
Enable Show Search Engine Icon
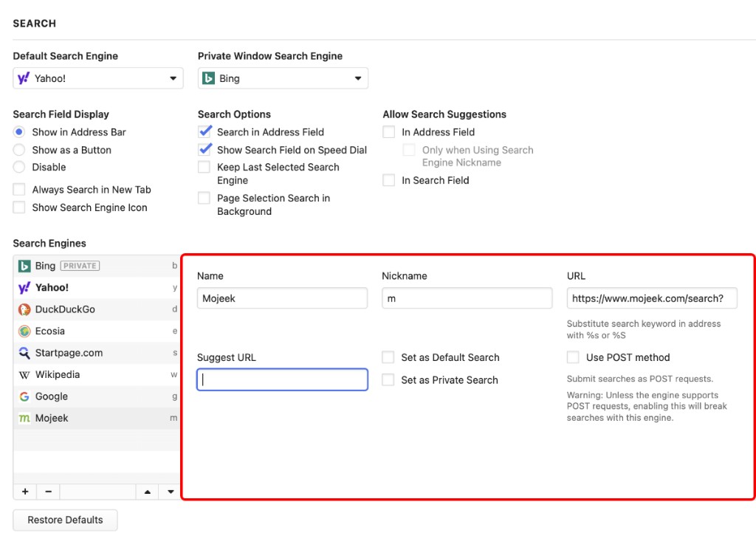point(19,207)
